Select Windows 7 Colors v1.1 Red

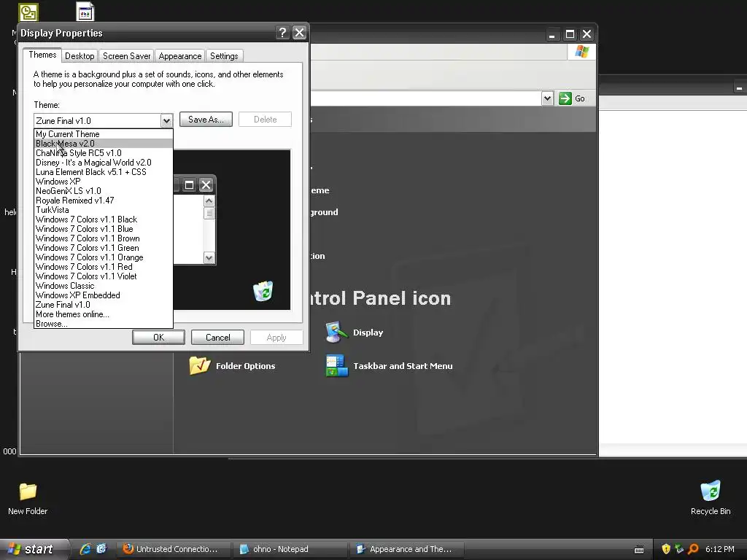[104, 267]
